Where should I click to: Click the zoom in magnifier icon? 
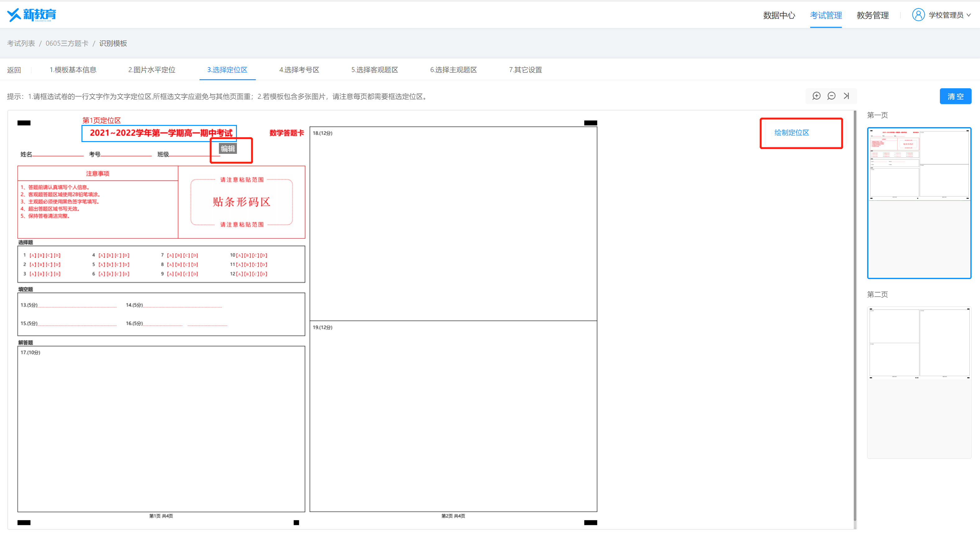(x=816, y=96)
